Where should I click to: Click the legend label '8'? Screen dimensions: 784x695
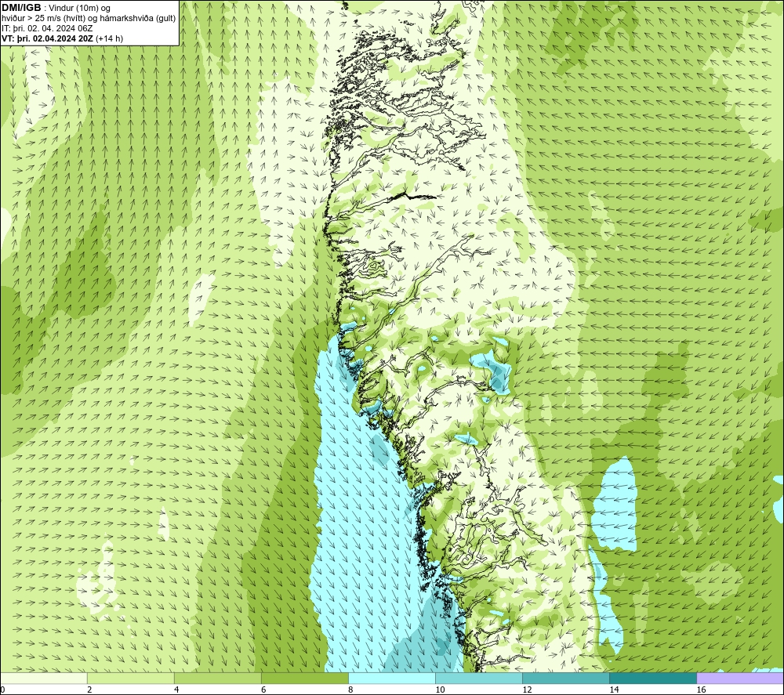click(x=350, y=690)
